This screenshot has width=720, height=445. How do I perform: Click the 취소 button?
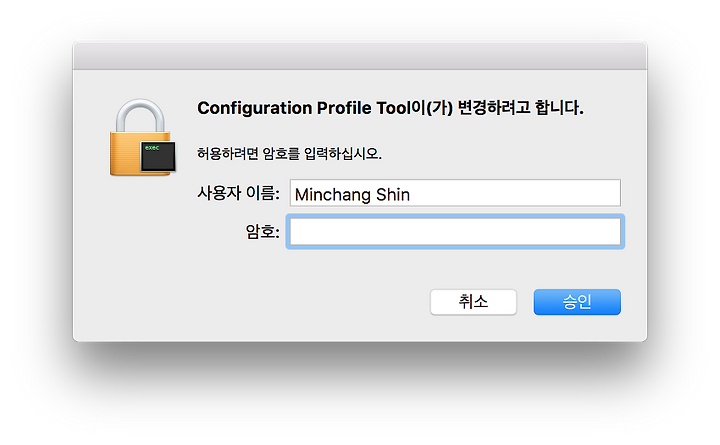pyautogui.click(x=473, y=302)
